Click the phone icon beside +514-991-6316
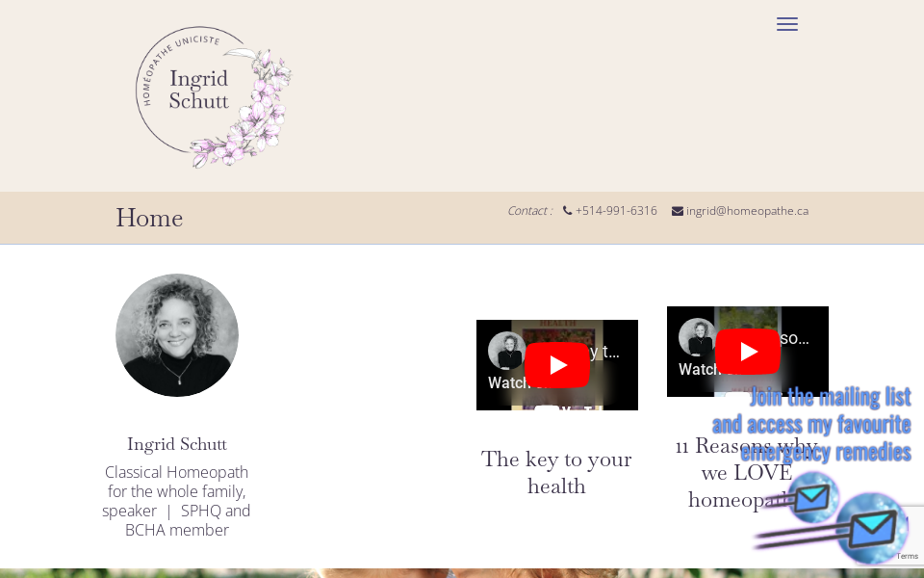This screenshot has width=924, height=578. pos(568,211)
